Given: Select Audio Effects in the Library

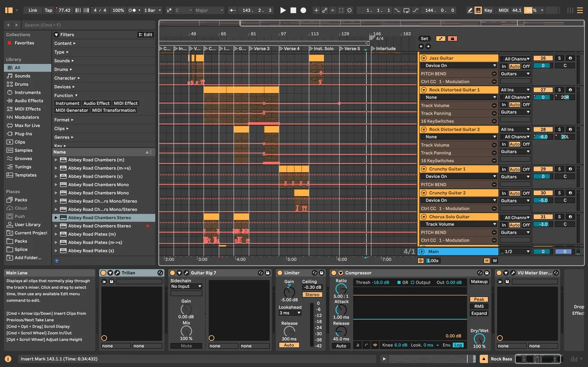Looking at the screenshot, I should (29, 101).
